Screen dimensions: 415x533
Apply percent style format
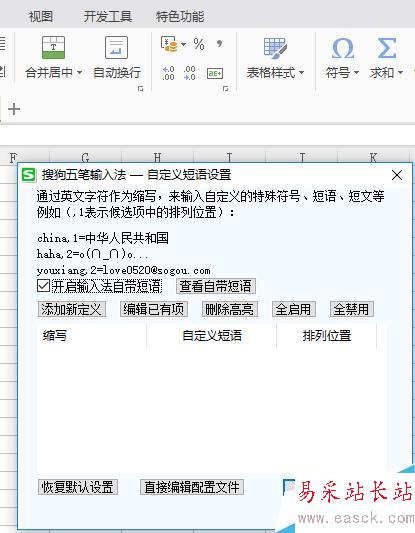click(199, 45)
